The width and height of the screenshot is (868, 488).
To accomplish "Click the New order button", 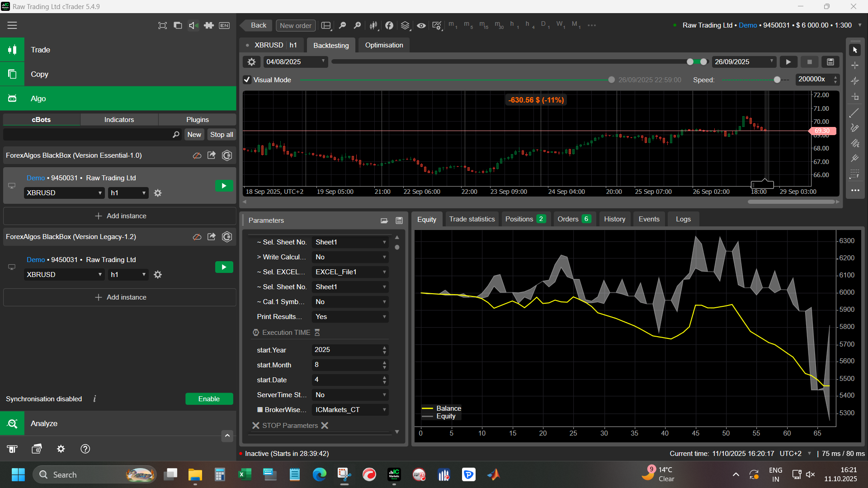I will (x=295, y=26).
